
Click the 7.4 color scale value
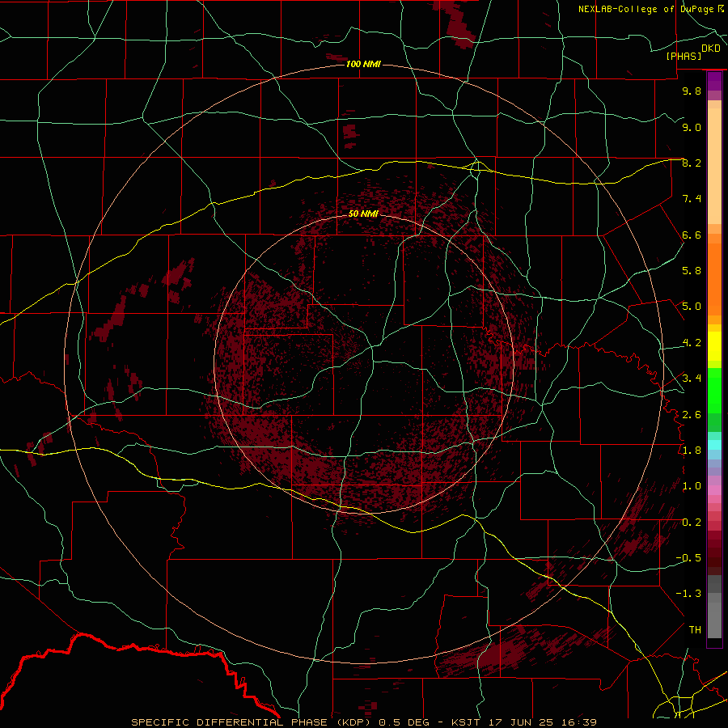pyautogui.click(x=692, y=199)
